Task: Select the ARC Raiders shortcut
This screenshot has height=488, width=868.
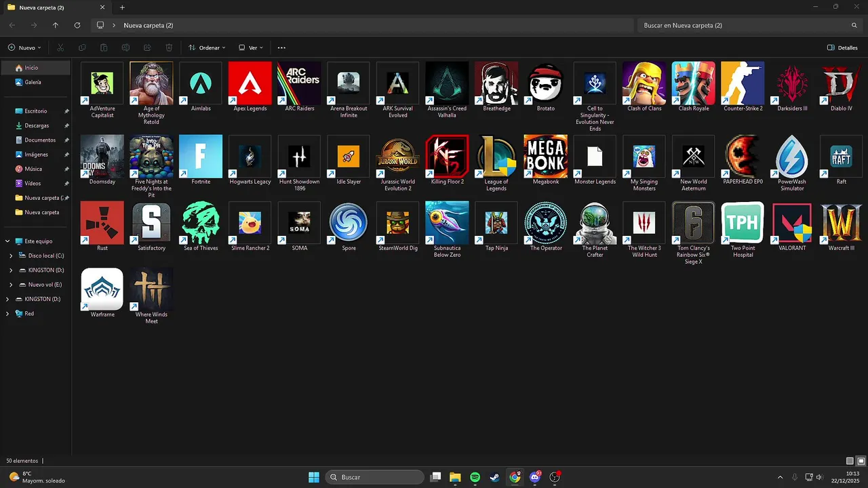Action: tap(299, 83)
